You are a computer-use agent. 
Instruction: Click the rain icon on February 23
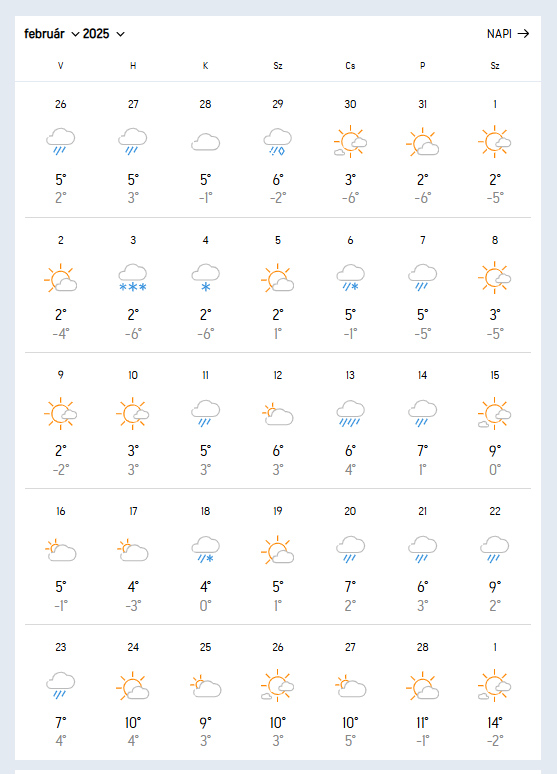61,686
